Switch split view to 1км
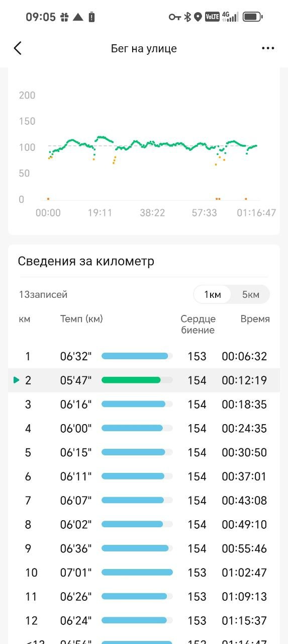 (x=212, y=295)
